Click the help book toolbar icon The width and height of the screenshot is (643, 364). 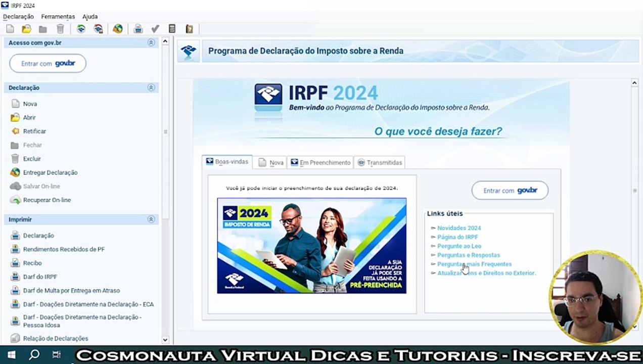coord(190,29)
